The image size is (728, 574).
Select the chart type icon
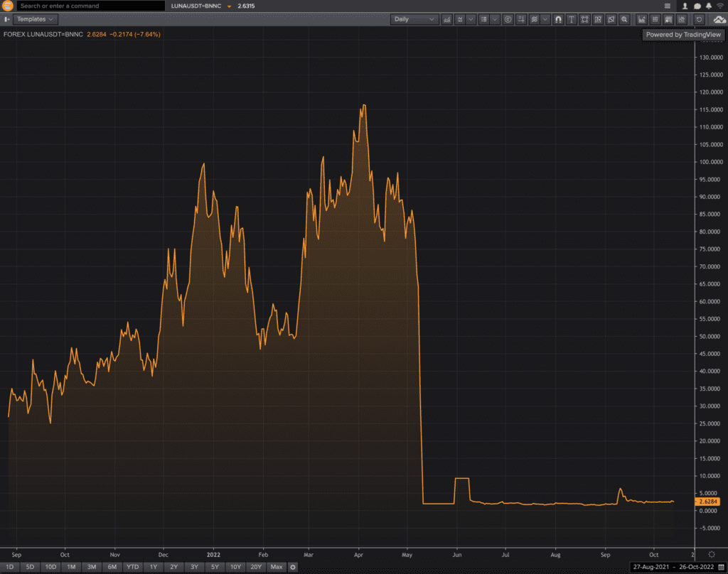446,19
